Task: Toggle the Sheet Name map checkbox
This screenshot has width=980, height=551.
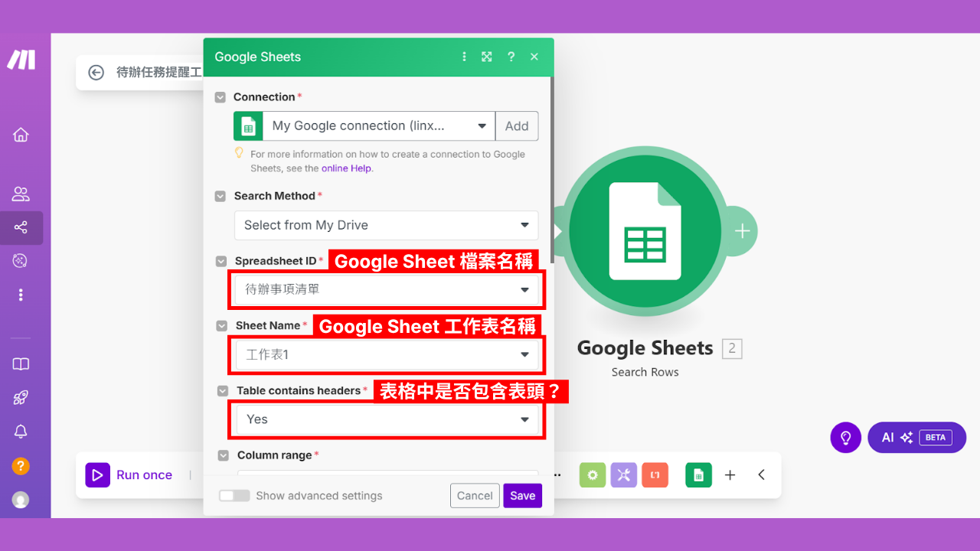Action: [x=222, y=326]
